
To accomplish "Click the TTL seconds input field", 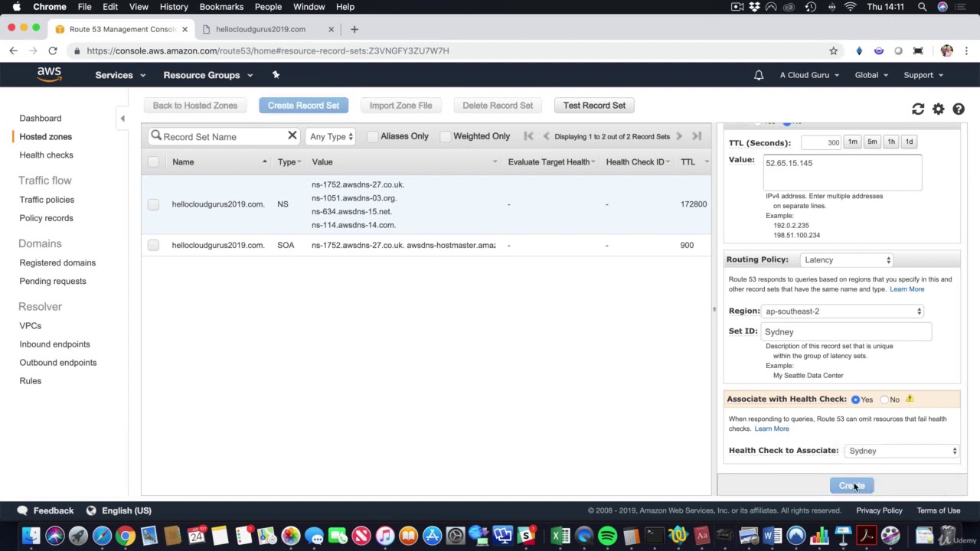I will 822,142.
